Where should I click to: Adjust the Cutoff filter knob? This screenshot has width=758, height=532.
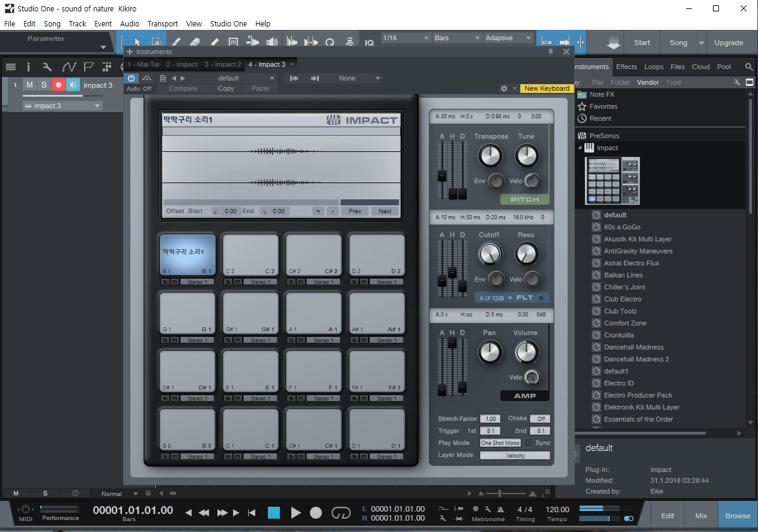(490, 255)
